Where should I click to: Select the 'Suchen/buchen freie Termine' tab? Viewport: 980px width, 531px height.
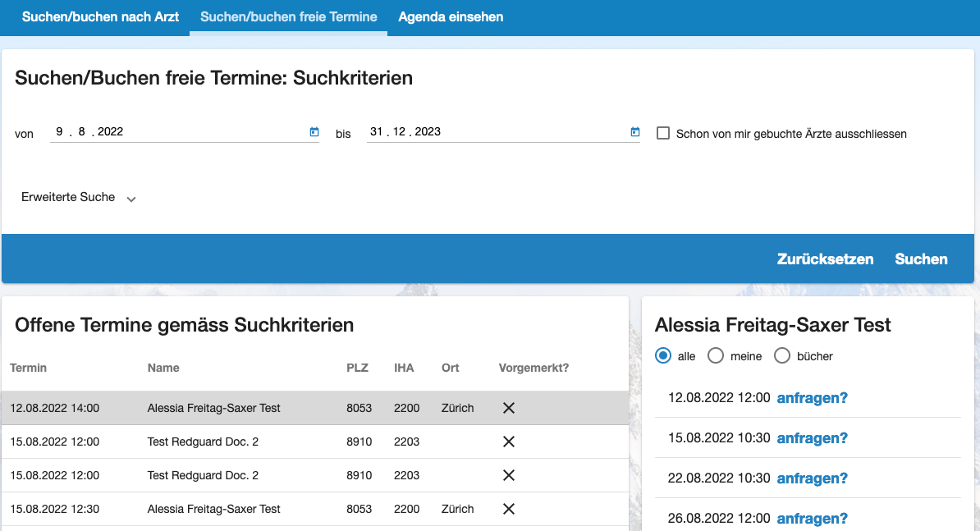(288, 16)
